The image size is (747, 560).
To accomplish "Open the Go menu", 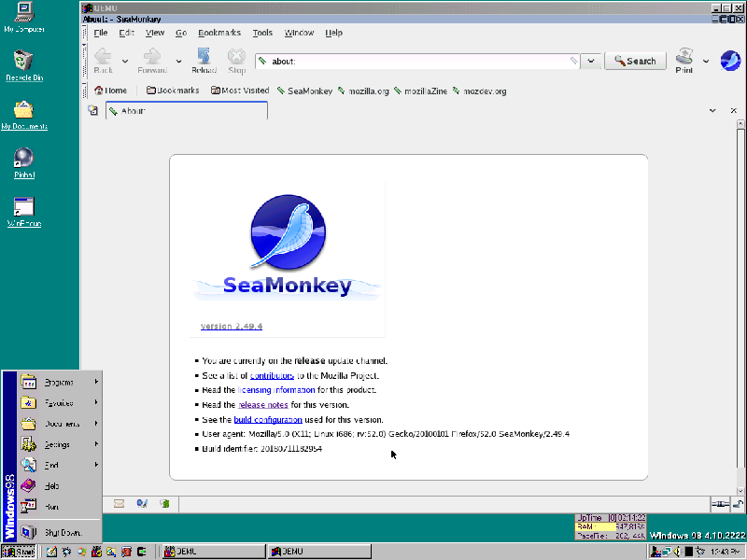I will click(181, 33).
